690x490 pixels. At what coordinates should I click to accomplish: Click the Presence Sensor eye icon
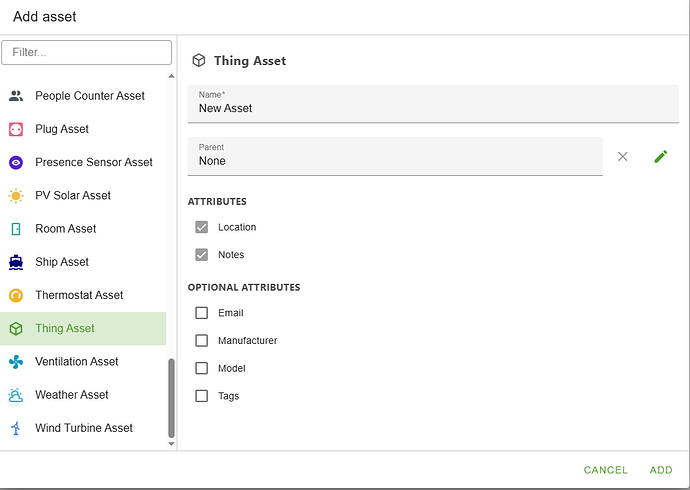click(x=16, y=162)
